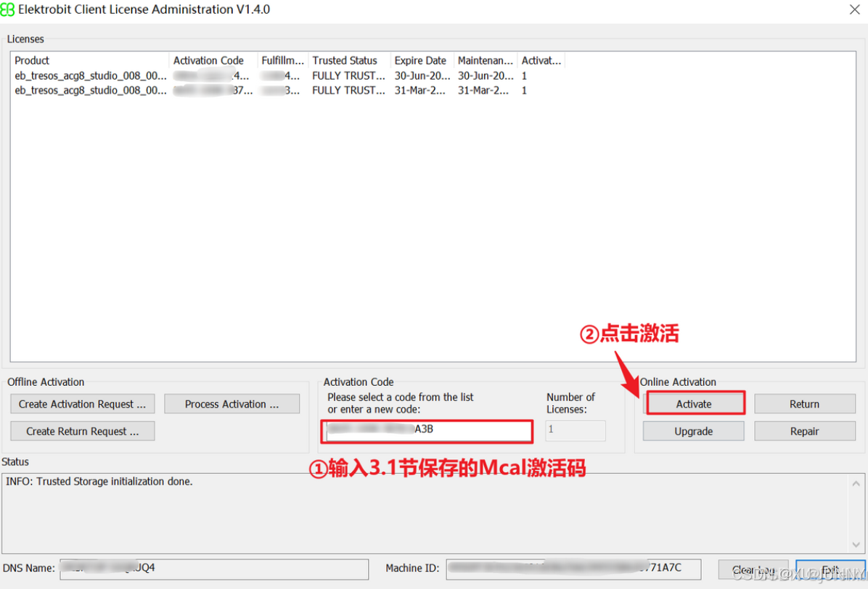Click the DNS Name field
The height and width of the screenshot is (589, 868).
[214, 569]
